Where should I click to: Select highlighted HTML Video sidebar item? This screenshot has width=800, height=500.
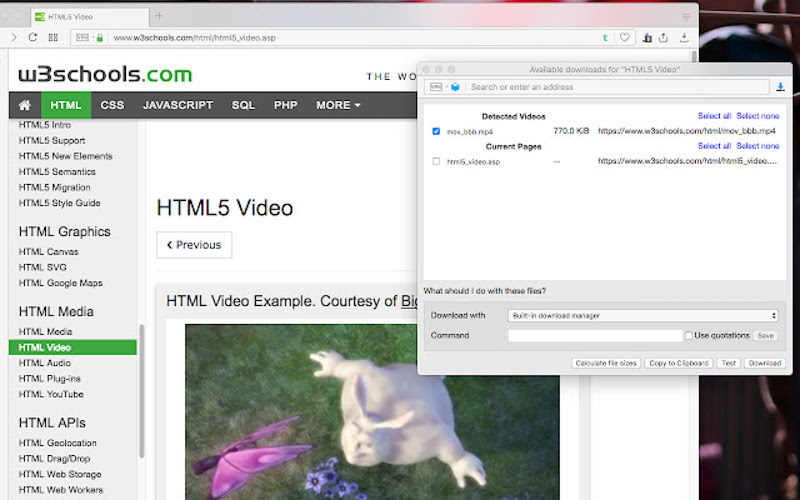(72, 347)
